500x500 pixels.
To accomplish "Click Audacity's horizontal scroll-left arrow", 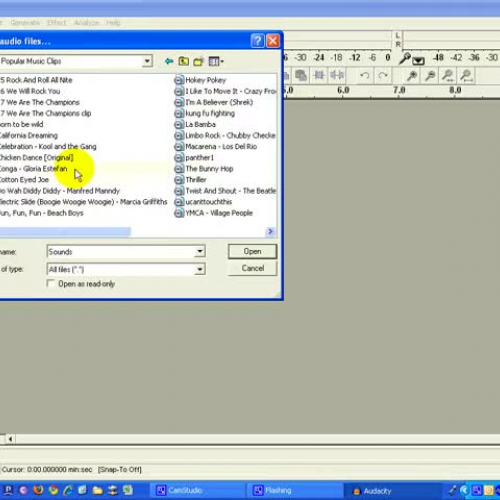I will (x=10, y=439).
